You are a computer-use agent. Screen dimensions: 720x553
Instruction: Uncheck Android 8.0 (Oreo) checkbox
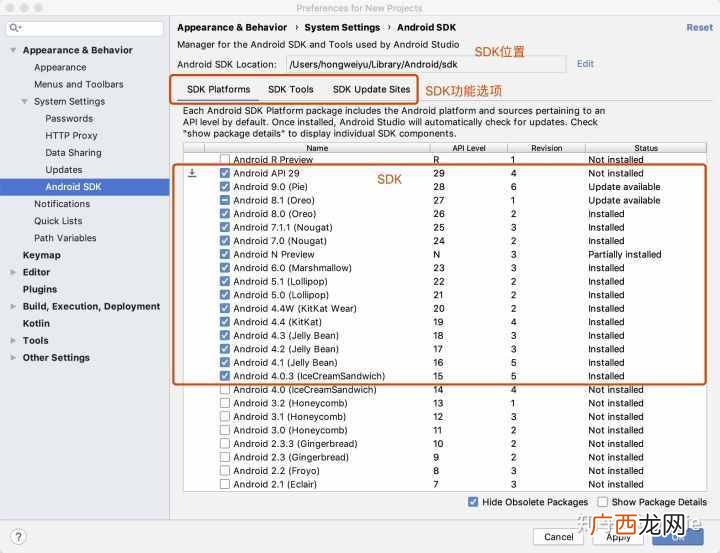point(225,214)
